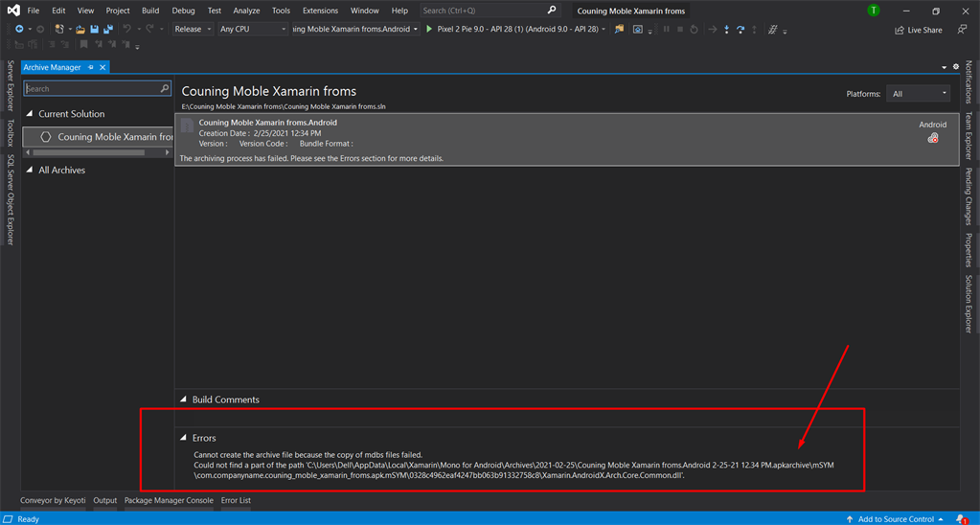Image resolution: width=980 pixels, height=525 pixels.
Task: Click the Visual Studio logo icon
Action: pyautogui.click(x=13, y=10)
